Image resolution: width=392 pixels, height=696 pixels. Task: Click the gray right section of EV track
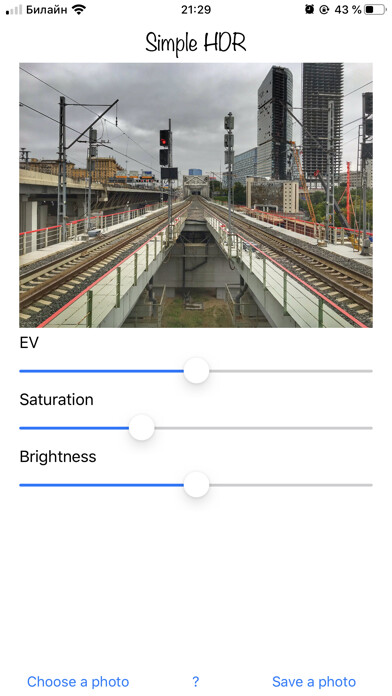291,371
